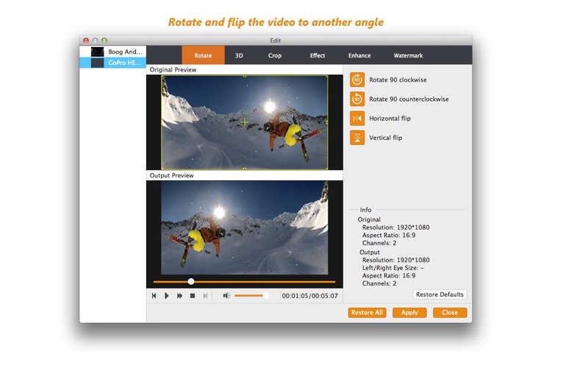588x368 pixels.
Task: Click the skip-to-next control
Action: pos(205,296)
